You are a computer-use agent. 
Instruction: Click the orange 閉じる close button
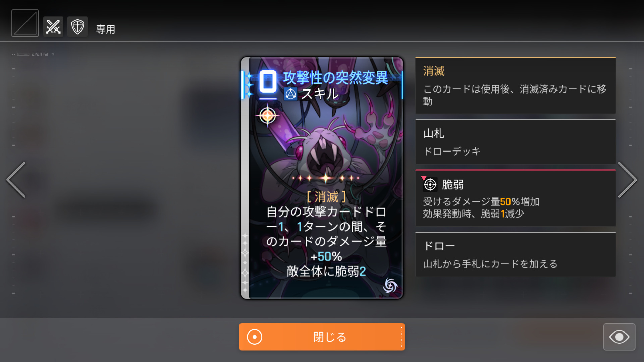(322, 337)
